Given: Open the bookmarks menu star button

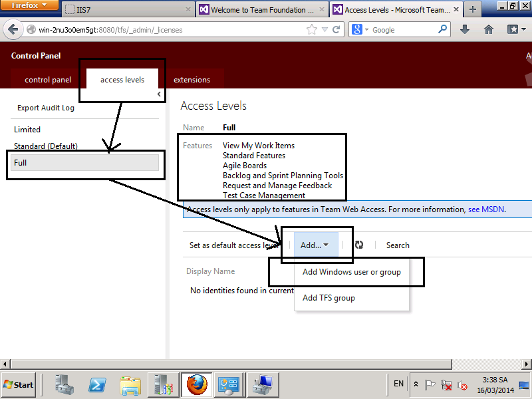Looking at the screenshot, I should coord(516,29).
